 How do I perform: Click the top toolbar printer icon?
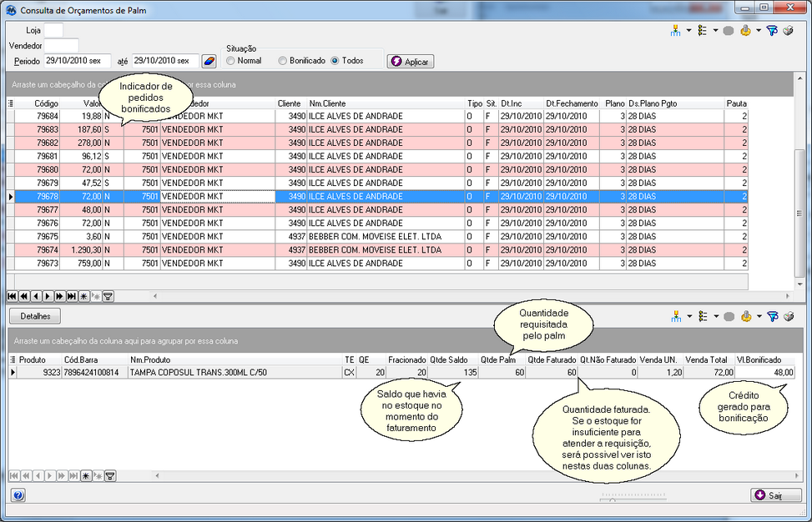click(788, 31)
